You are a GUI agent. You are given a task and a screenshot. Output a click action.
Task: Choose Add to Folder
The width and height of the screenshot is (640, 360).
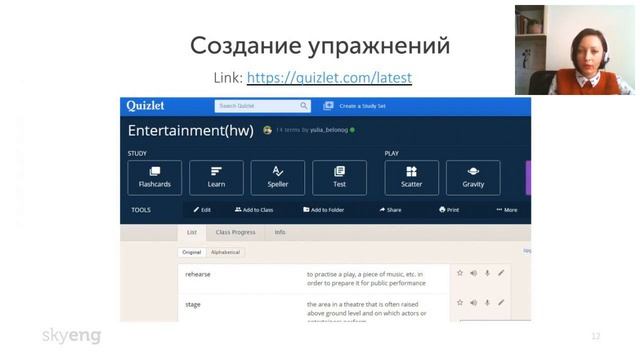[x=323, y=210]
